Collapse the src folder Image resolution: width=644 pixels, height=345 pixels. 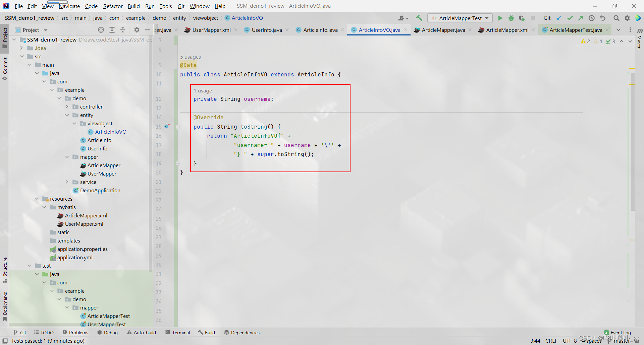(22, 56)
